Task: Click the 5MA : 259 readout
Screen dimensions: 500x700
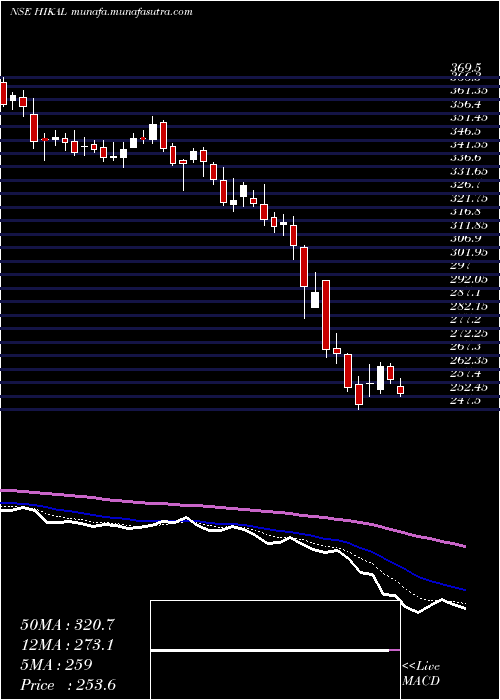Action: 56,665
